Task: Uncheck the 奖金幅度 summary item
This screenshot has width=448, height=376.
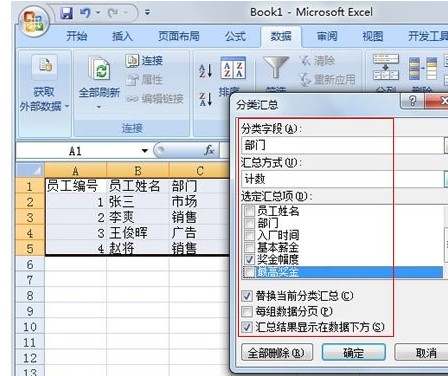Action: [249, 259]
